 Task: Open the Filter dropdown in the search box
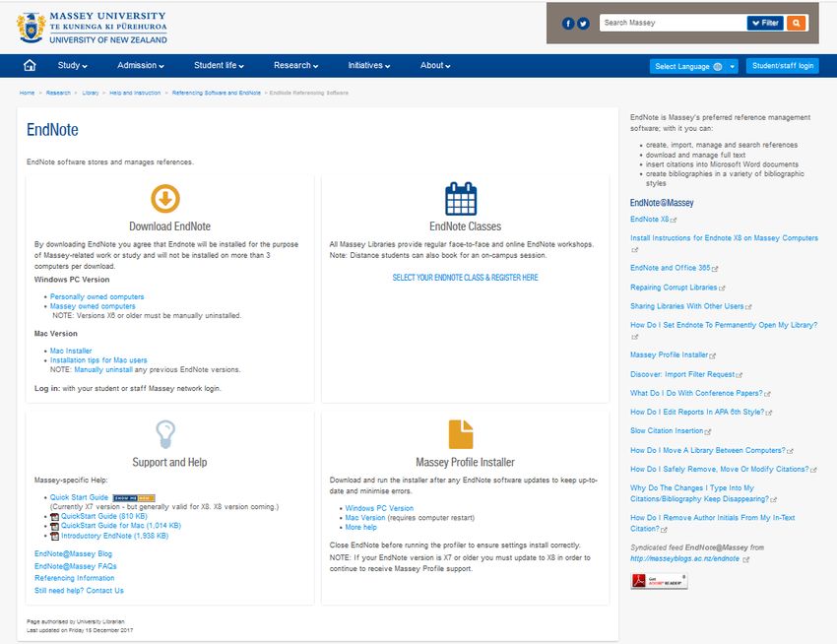pyautogui.click(x=765, y=23)
